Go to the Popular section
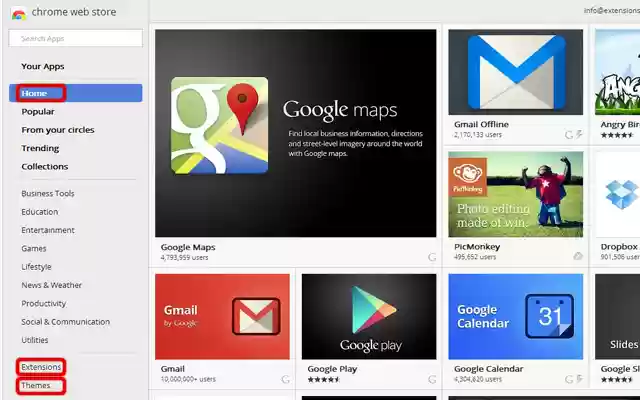Viewport: 640px width, 400px height. 38,111
